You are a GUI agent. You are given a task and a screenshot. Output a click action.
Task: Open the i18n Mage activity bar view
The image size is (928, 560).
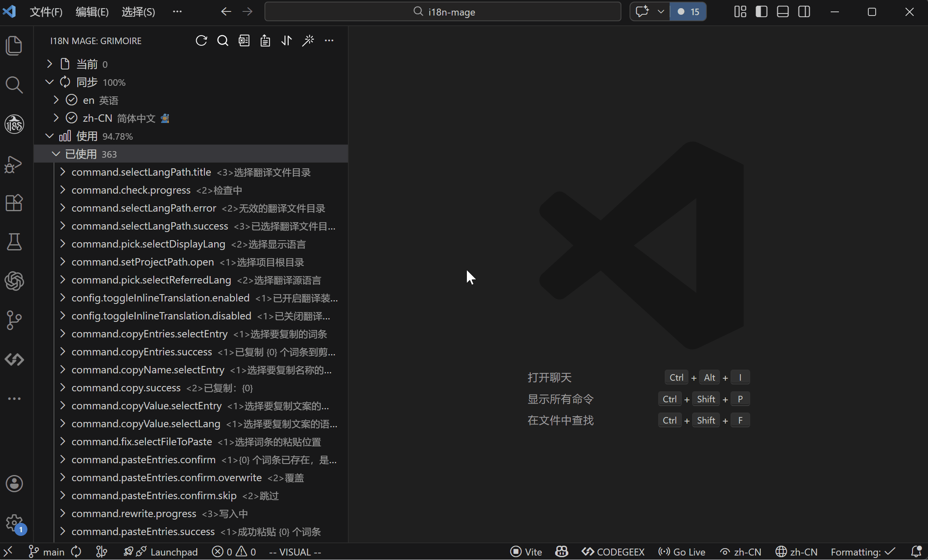pyautogui.click(x=14, y=124)
